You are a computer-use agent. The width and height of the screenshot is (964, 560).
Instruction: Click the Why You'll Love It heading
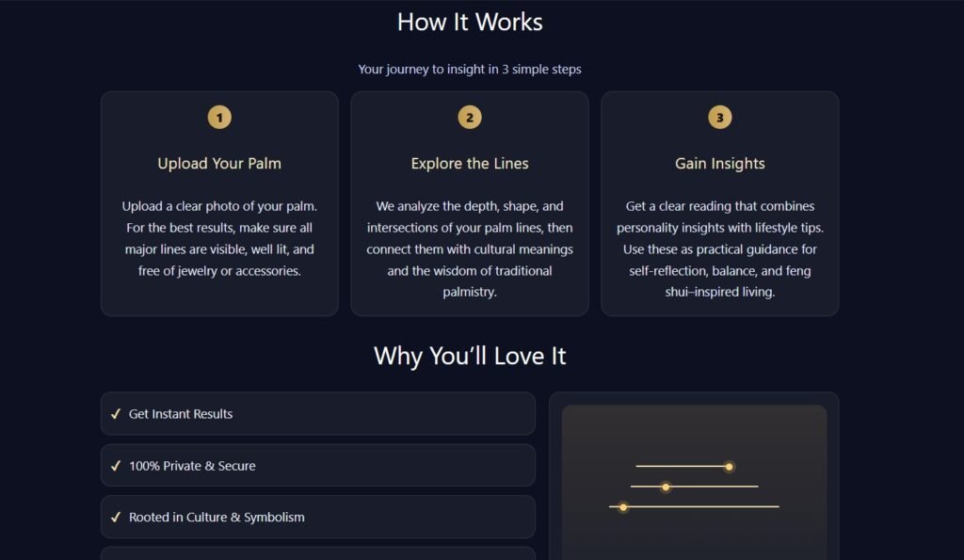point(470,356)
